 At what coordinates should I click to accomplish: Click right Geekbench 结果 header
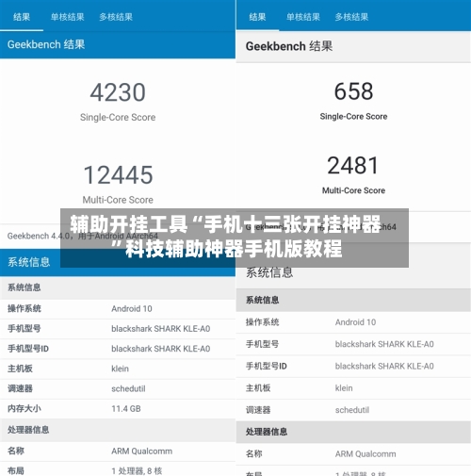coord(289,46)
